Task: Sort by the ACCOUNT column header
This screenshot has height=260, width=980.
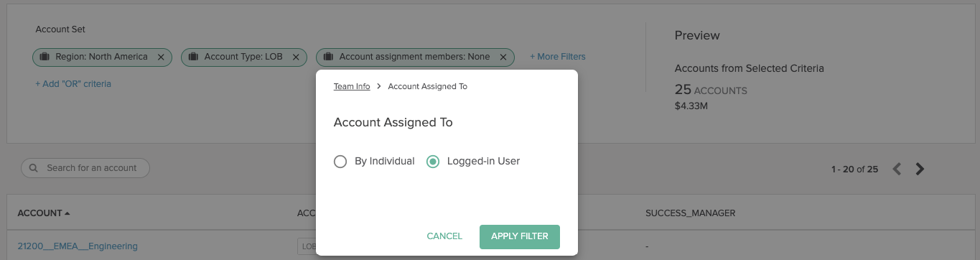Action: point(44,213)
